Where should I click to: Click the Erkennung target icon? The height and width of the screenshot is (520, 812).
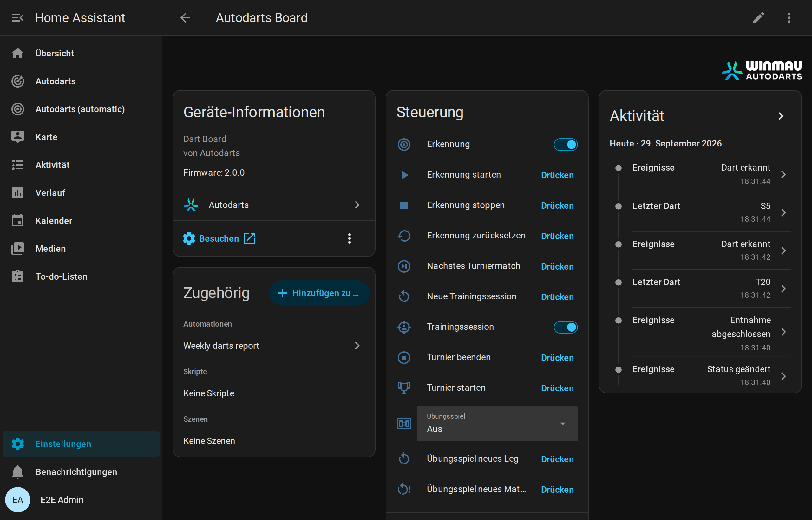click(404, 145)
